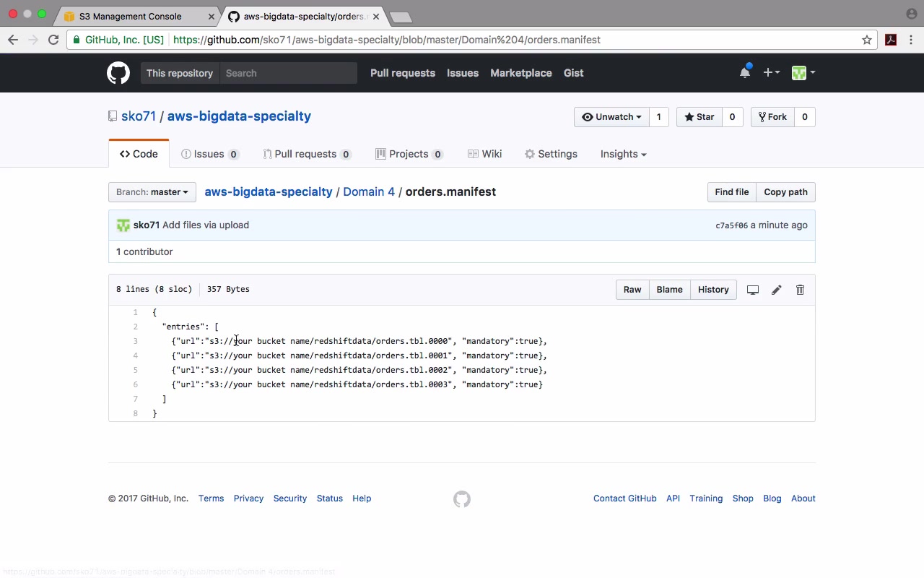
Task: Delete file using the trash can icon
Action: (800, 290)
